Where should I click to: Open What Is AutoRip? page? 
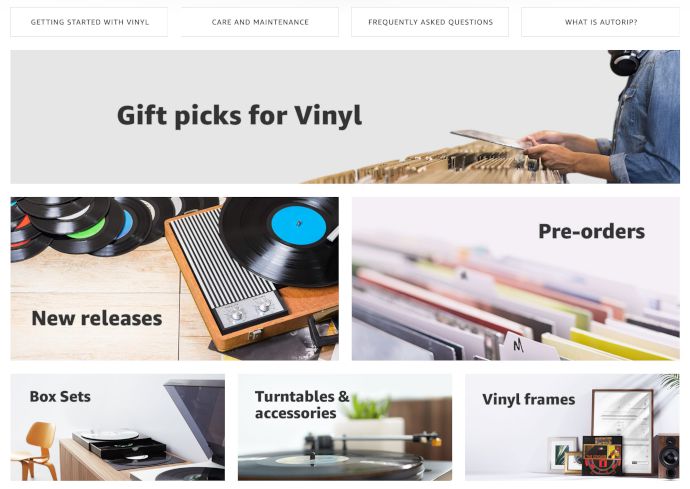point(601,22)
